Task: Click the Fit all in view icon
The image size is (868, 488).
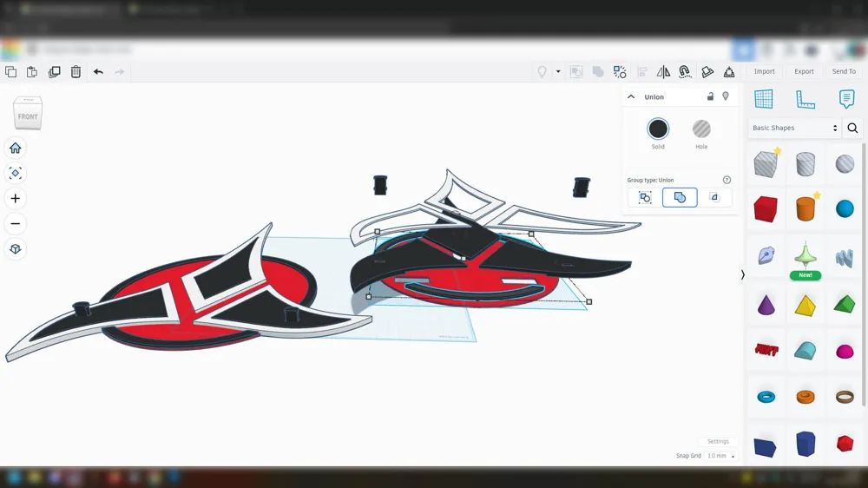Action: [x=15, y=173]
